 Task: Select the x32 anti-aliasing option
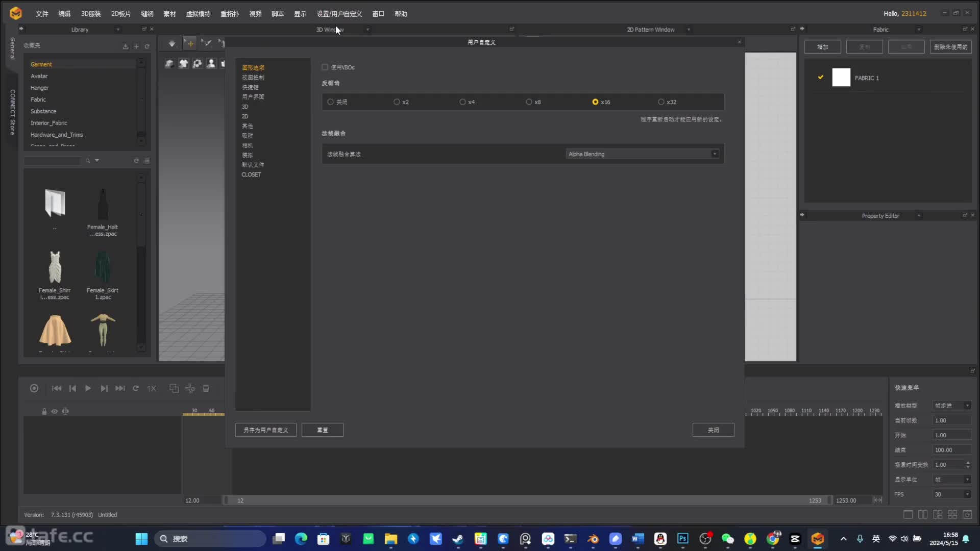661,102
